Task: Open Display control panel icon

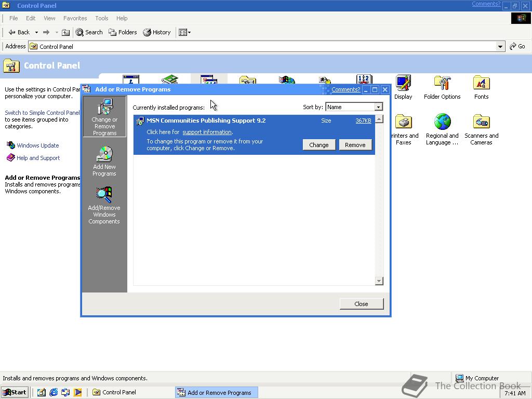Action: 403,87
